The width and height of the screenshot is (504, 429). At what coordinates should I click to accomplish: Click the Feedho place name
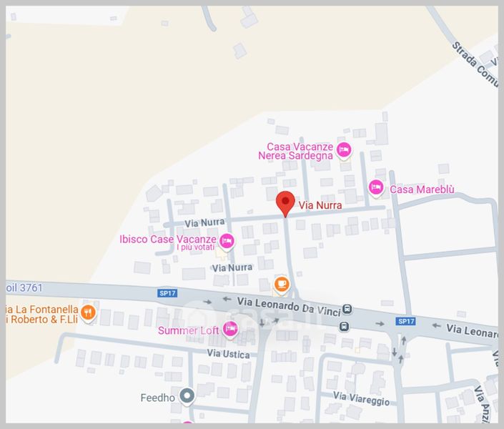[x=157, y=398]
